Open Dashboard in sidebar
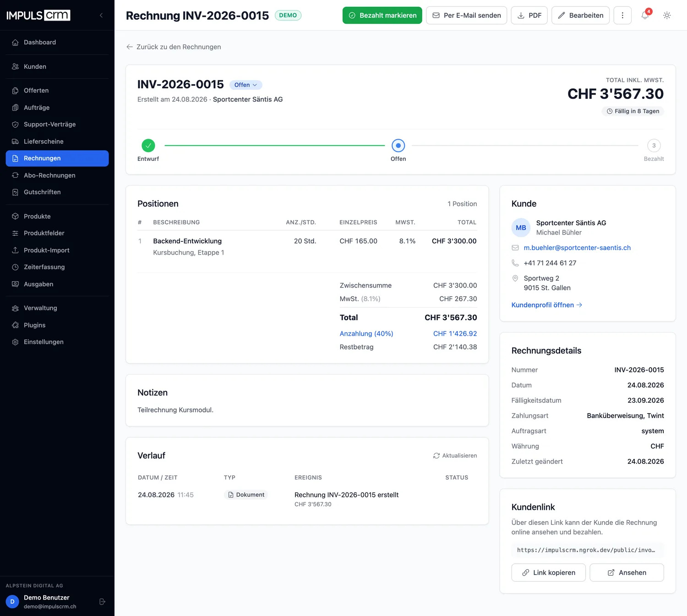This screenshot has height=616, width=687. click(57, 42)
